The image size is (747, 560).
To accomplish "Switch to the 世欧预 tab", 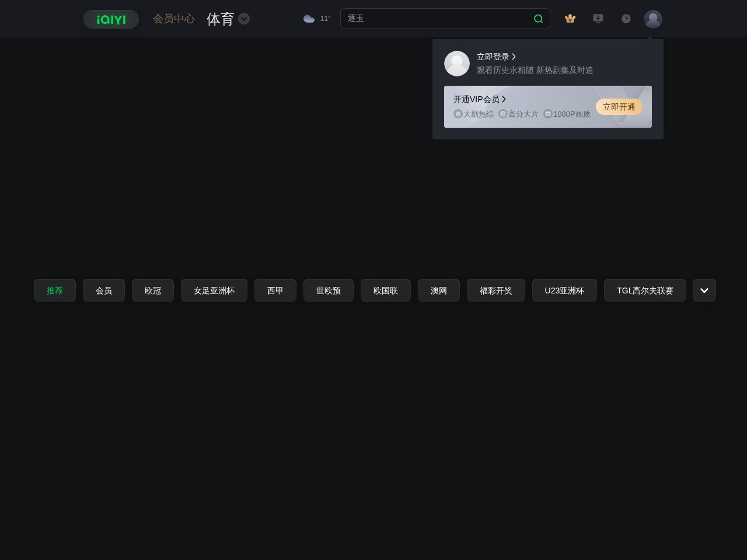I will pyautogui.click(x=328, y=290).
